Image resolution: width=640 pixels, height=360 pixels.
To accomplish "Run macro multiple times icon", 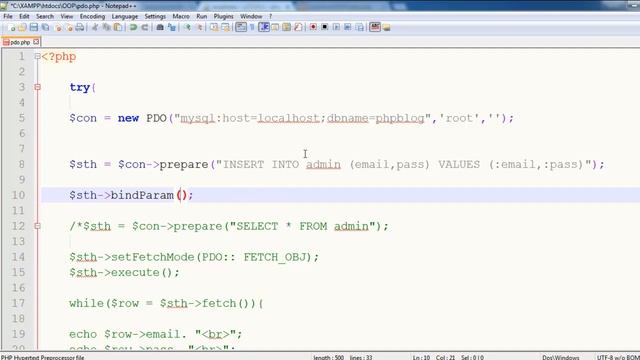I will click(x=347, y=27).
